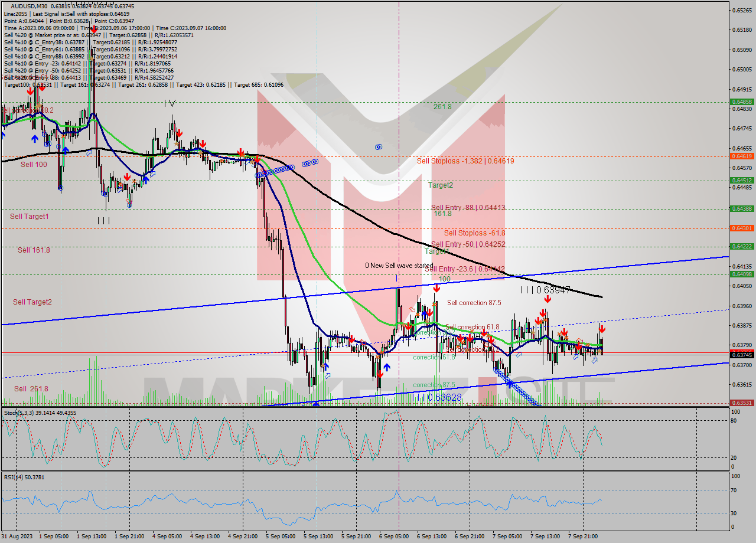The image size is (756, 543).
Task: Click the 'Sell correction 61.8' label
Action: pyautogui.click(x=472, y=325)
